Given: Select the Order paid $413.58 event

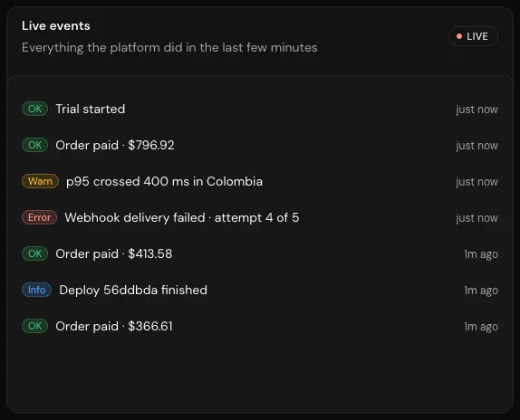Looking at the screenshot, I should tap(260, 253).
